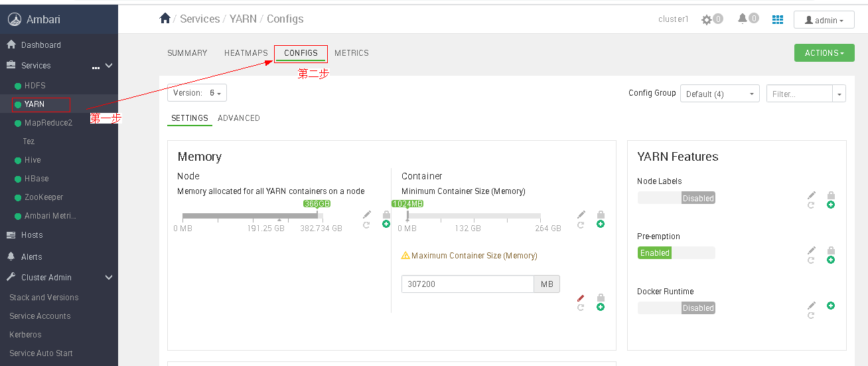Add override for Pre-emption setting
Viewport: 868px width, 366px height.
[x=831, y=260]
